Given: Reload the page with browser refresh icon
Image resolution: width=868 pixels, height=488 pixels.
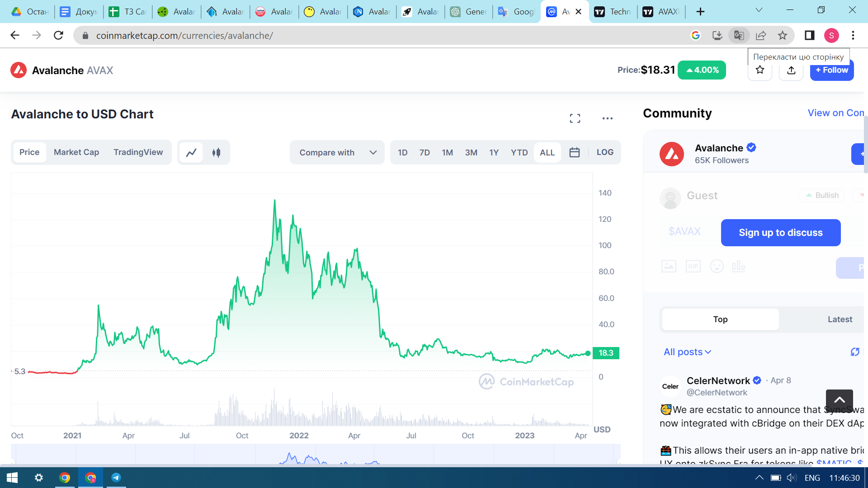Looking at the screenshot, I should click(x=58, y=35).
